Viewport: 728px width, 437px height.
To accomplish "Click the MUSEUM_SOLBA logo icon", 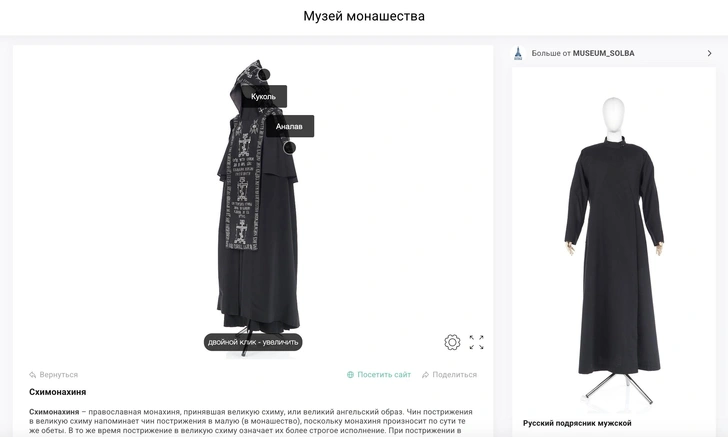I will tap(518, 53).
